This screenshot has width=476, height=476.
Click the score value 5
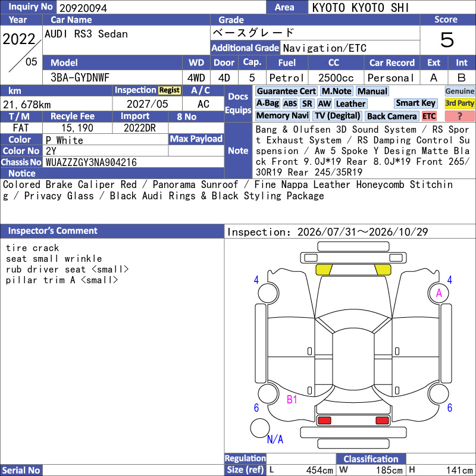[x=447, y=40]
